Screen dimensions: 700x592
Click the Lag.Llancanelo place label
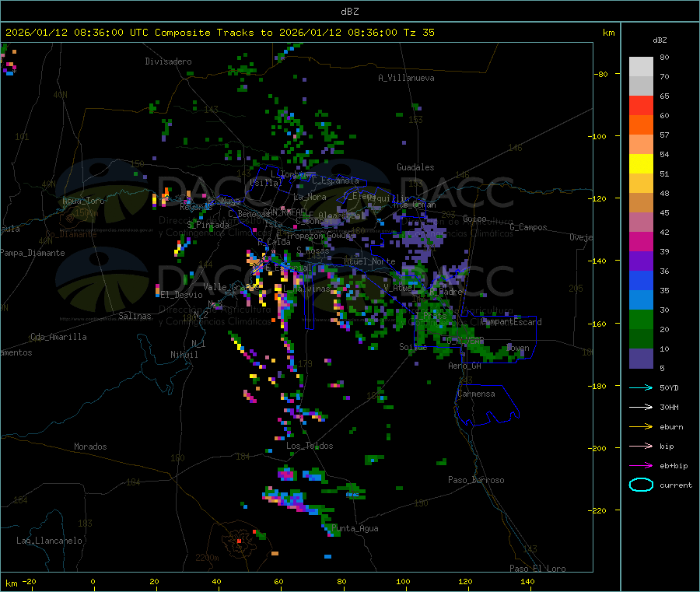tap(50, 541)
